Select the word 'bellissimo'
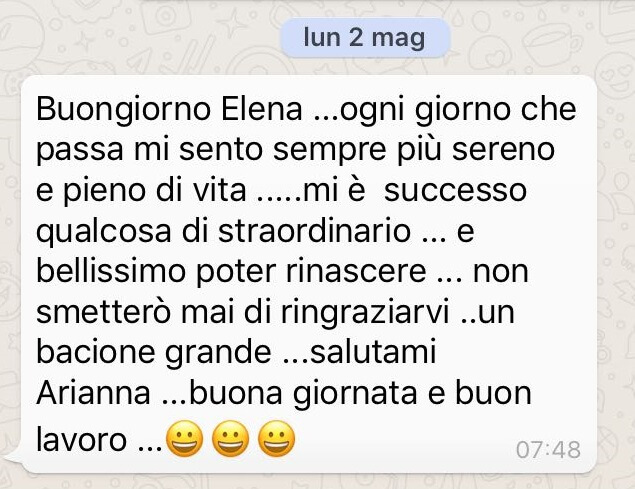The height and width of the screenshot is (489, 635). coord(111,271)
